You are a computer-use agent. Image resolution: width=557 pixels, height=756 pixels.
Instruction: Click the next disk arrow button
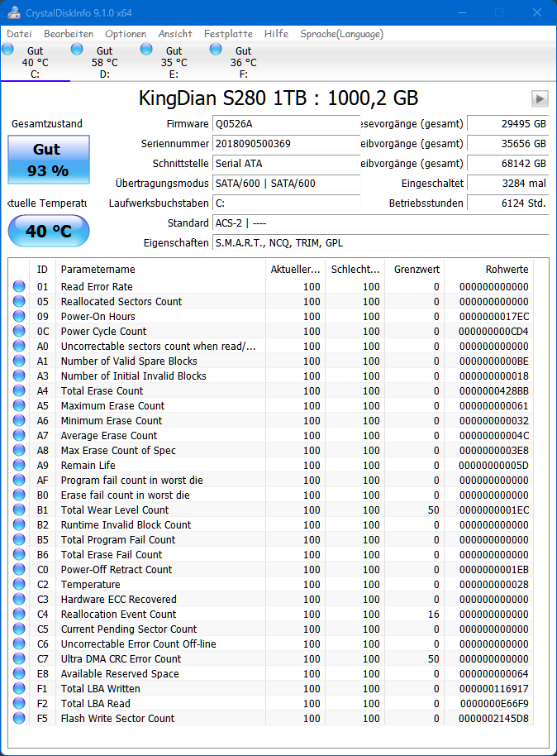[x=540, y=98]
